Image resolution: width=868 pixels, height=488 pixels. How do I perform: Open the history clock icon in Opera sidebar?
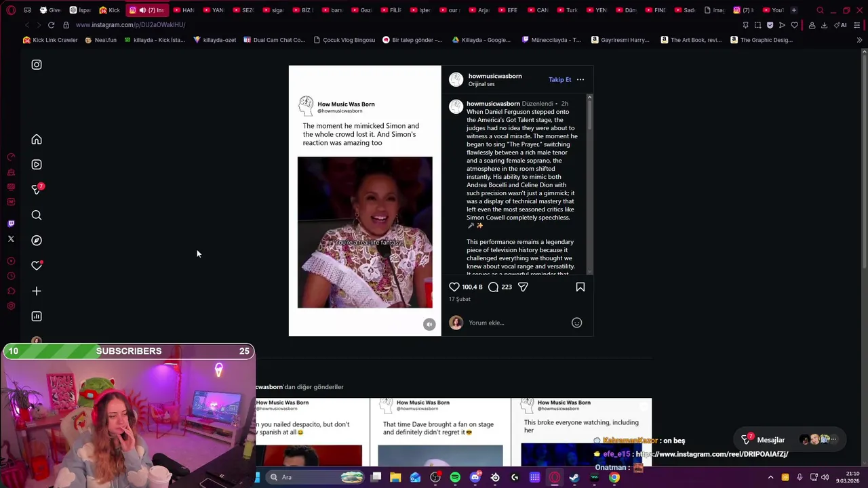pyautogui.click(x=11, y=277)
